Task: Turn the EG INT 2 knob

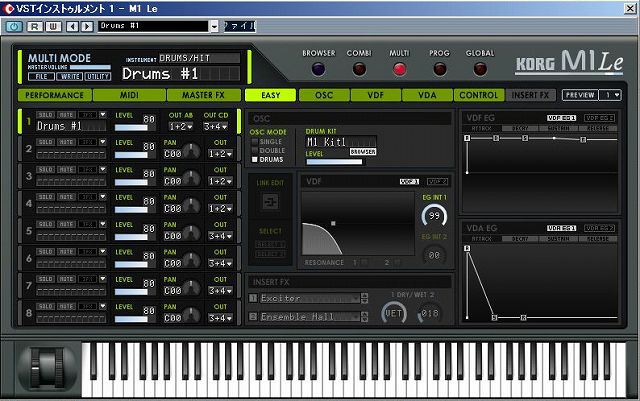Action: (434, 255)
